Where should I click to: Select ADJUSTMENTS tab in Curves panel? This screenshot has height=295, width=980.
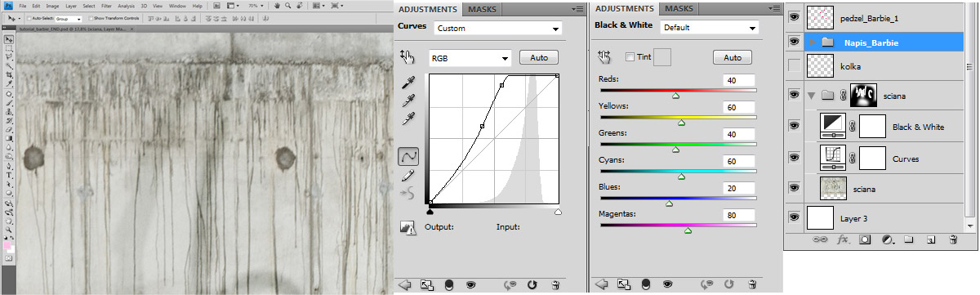click(427, 9)
